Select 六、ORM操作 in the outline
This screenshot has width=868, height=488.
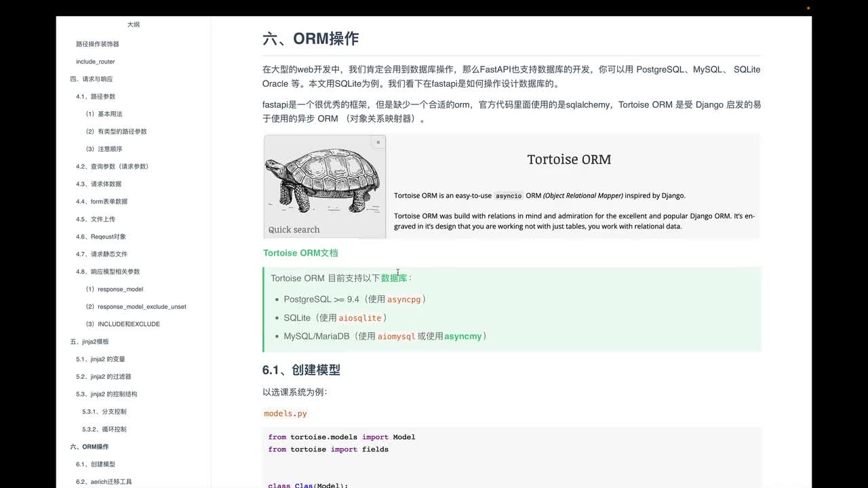pos(90,447)
